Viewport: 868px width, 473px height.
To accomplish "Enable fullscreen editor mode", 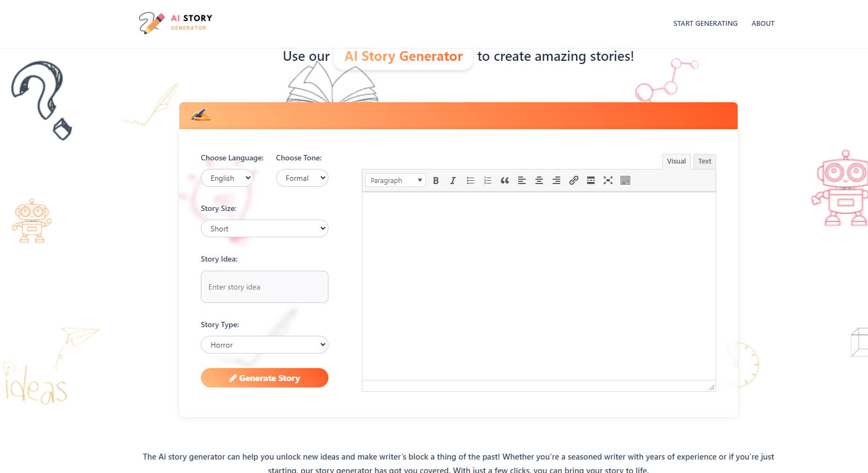I will click(608, 181).
